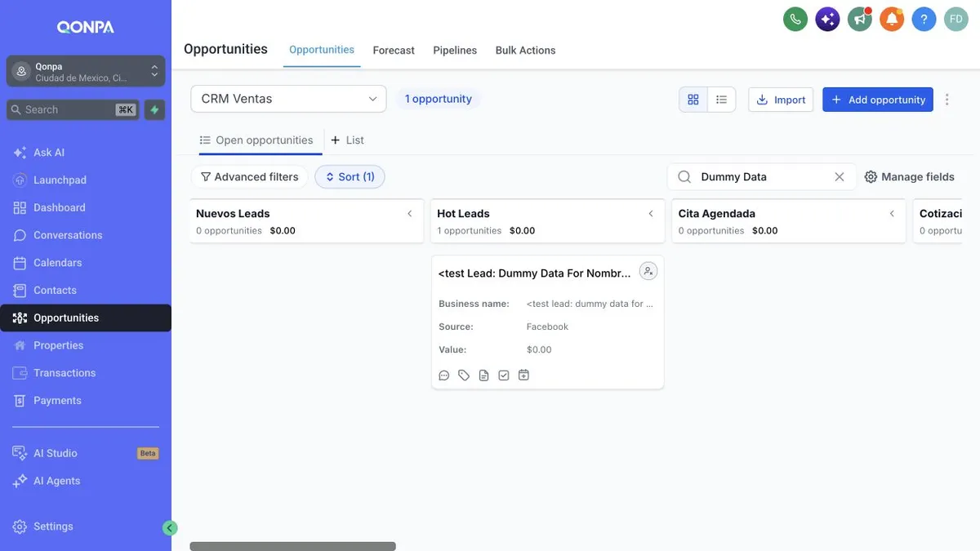The height and width of the screenshot is (551, 980).
Task: Open the Pipelines tab
Action: click(x=455, y=50)
